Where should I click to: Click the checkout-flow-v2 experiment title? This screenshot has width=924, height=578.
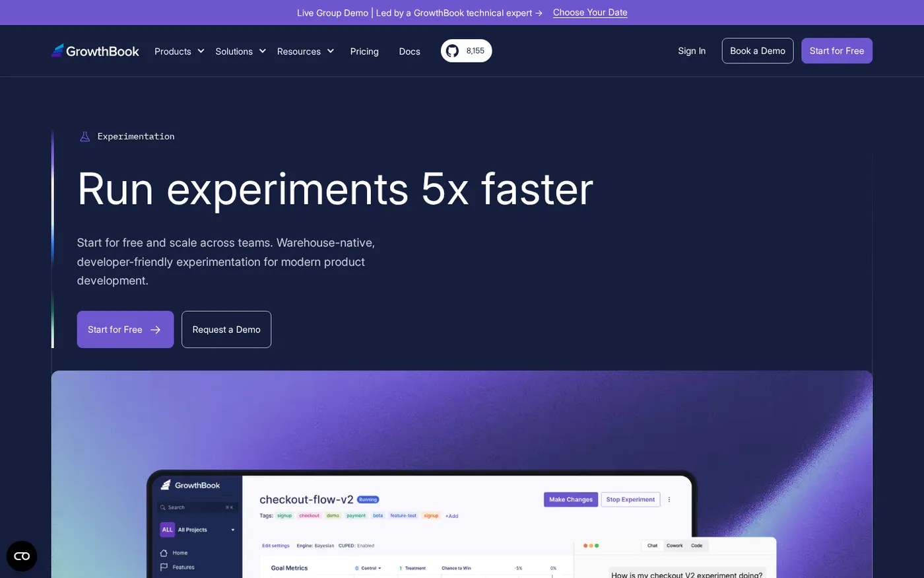[306, 500]
